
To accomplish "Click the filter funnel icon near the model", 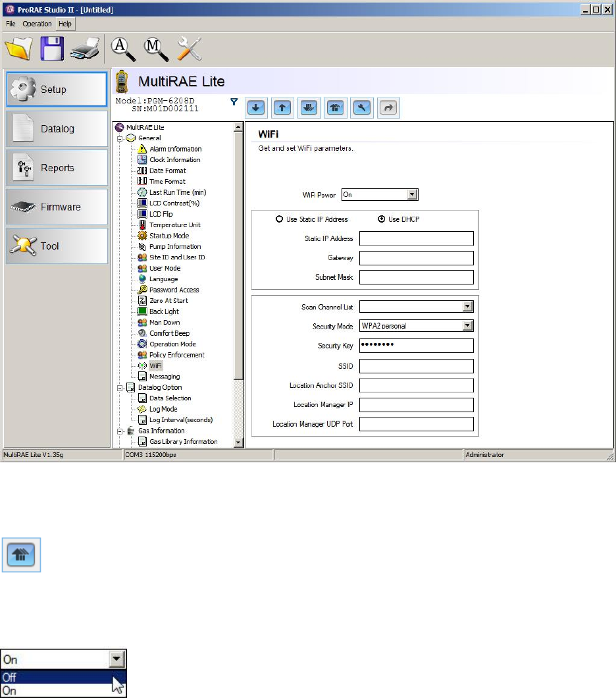I will pos(234,102).
